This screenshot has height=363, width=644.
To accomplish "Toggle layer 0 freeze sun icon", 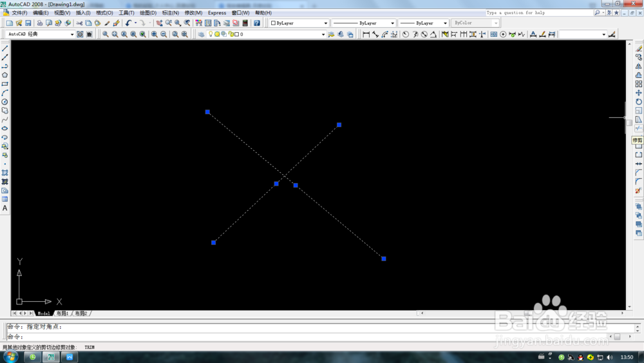I will click(217, 34).
